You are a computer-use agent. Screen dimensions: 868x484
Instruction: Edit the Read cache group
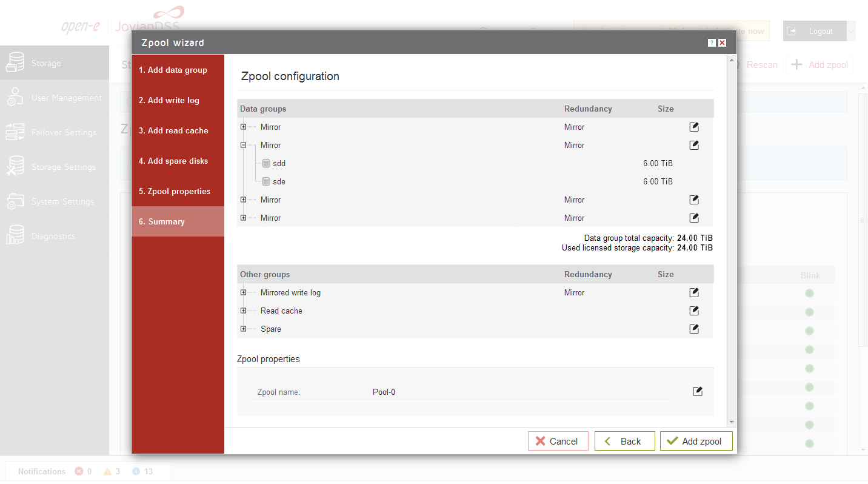(694, 311)
